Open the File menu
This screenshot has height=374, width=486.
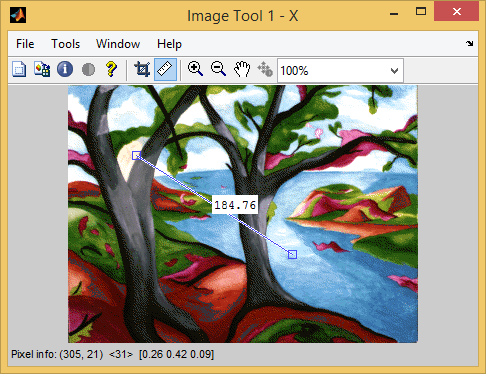click(x=25, y=44)
